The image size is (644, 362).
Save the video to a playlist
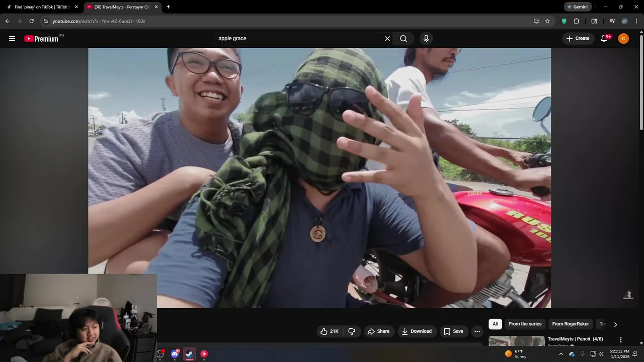coord(453,331)
